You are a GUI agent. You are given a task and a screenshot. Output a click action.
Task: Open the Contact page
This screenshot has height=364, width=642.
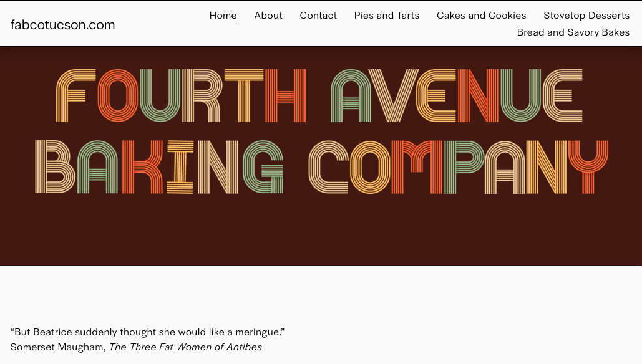[x=318, y=16]
